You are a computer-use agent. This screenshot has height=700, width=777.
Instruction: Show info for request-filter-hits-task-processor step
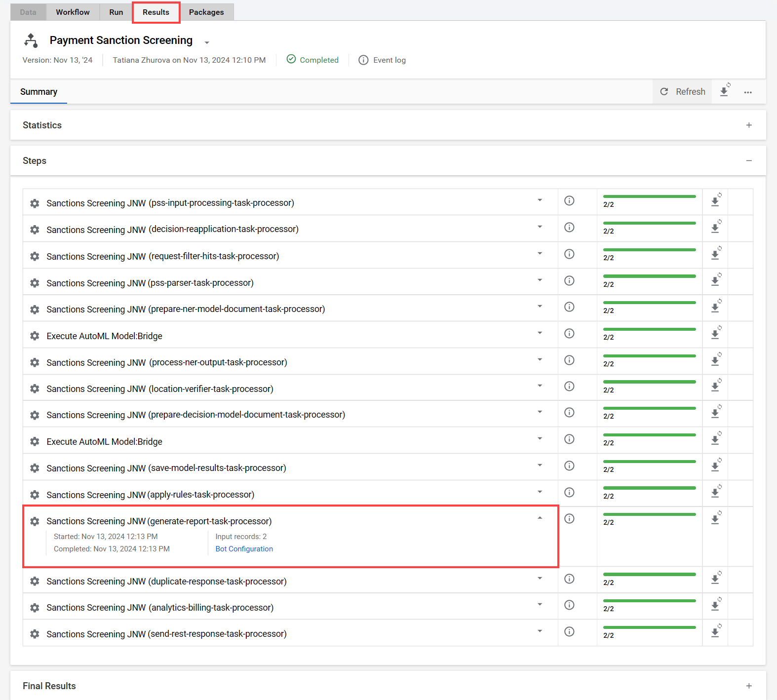click(569, 254)
